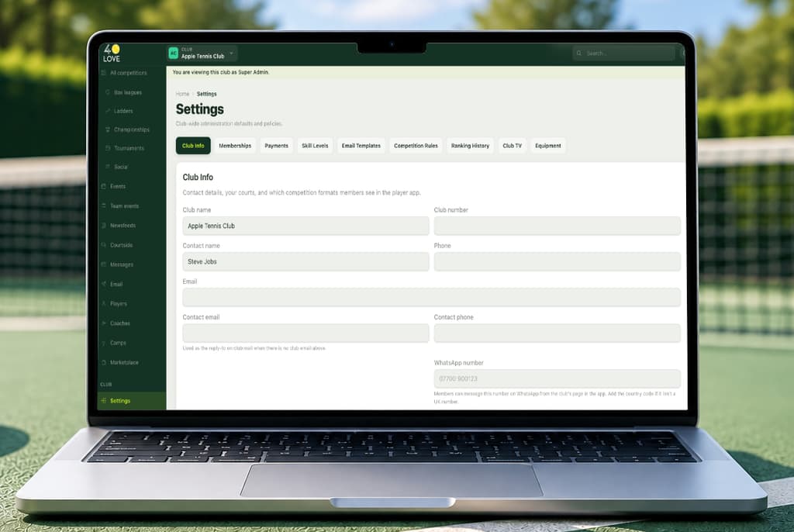Open Messages in the sidebar

tap(118, 265)
